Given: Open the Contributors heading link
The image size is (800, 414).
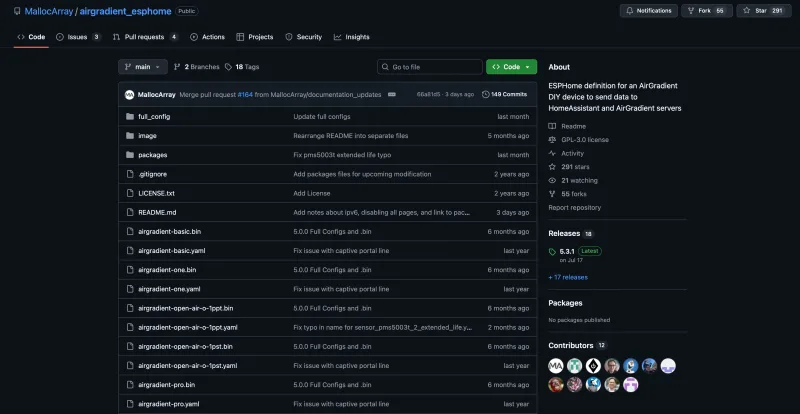Looking at the screenshot, I should [x=571, y=346].
